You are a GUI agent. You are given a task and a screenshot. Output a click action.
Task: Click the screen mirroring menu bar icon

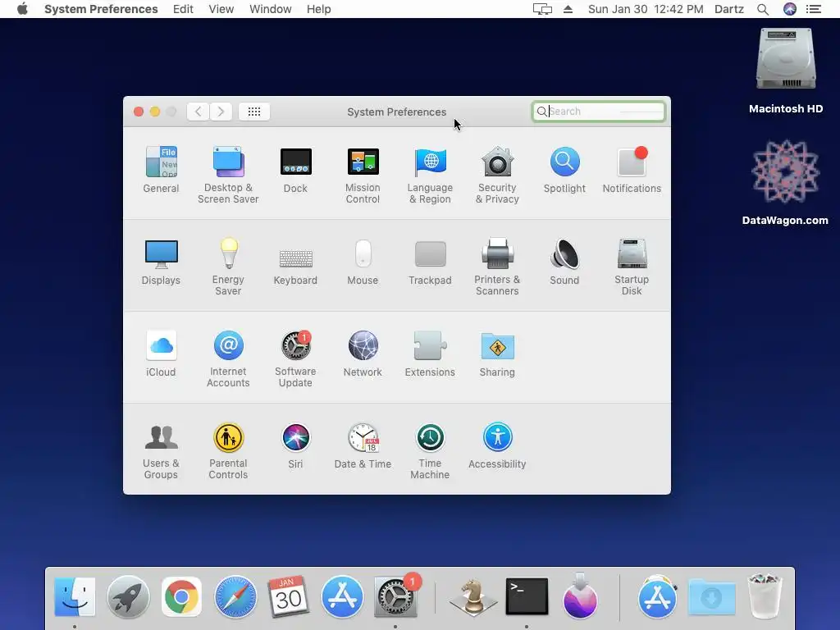tap(542, 9)
